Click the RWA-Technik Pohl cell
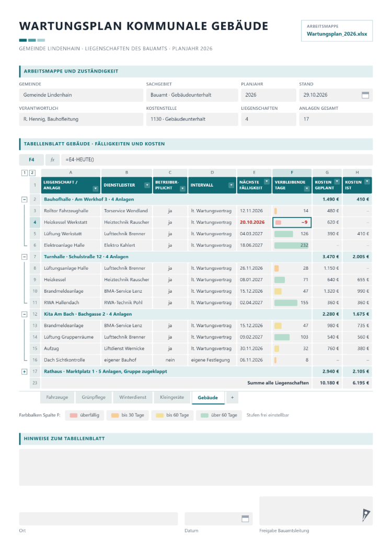 click(x=126, y=303)
